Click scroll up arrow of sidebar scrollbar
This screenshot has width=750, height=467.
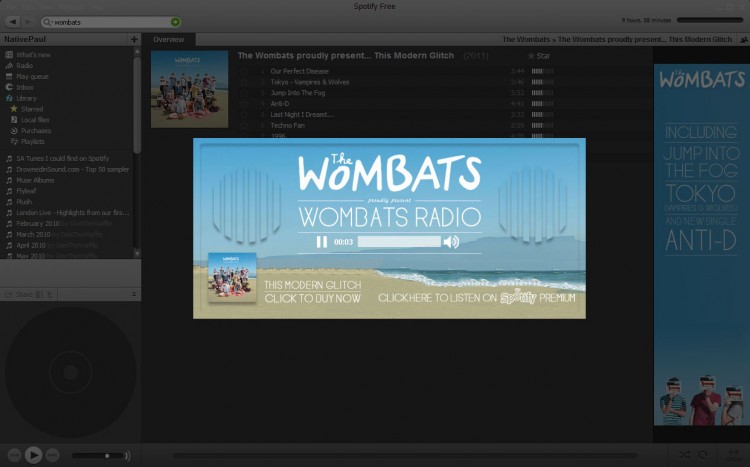[x=137, y=51]
